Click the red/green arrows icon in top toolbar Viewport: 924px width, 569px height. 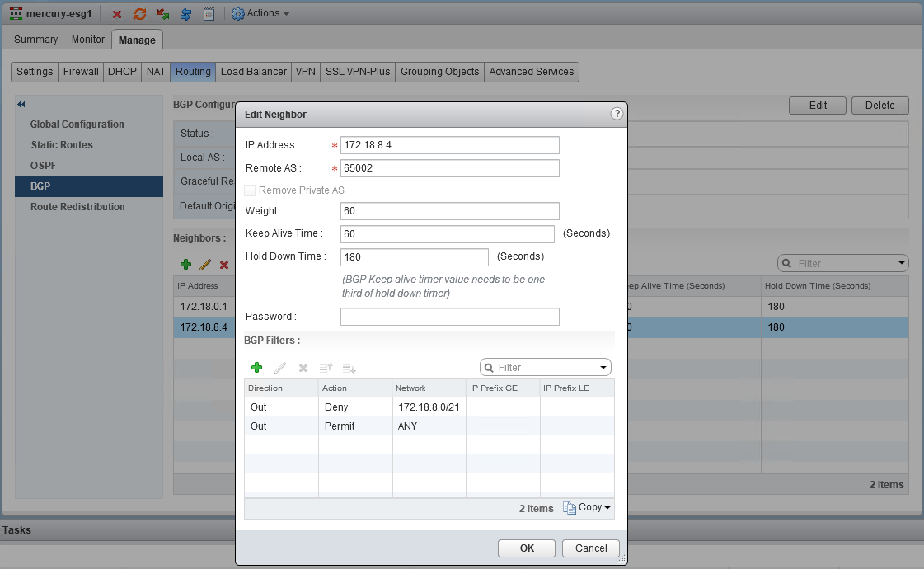(x=163, y=14)
